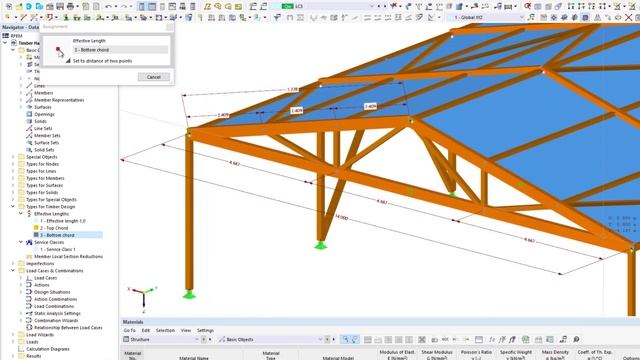Close the Assignment dialog with the X
Screen dimensions: 640x360
pos(170,27)
